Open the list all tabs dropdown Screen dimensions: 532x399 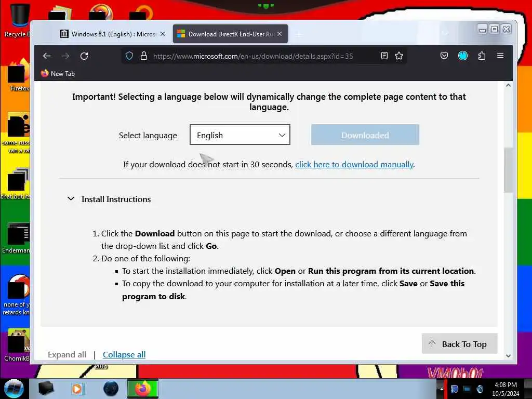[x=446, y=34]
